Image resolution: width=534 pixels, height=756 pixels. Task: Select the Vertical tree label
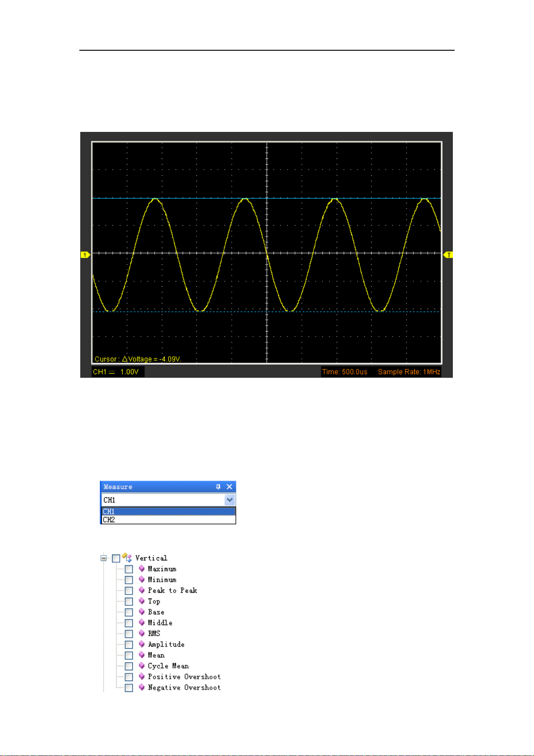[151, 558]
